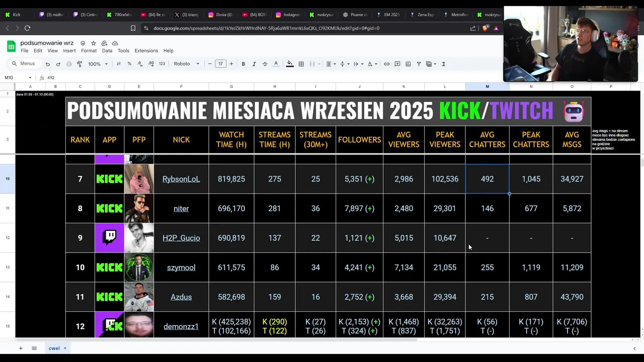
Task: Open the Name box dropdown beside M10
Action: coord(30,77)
